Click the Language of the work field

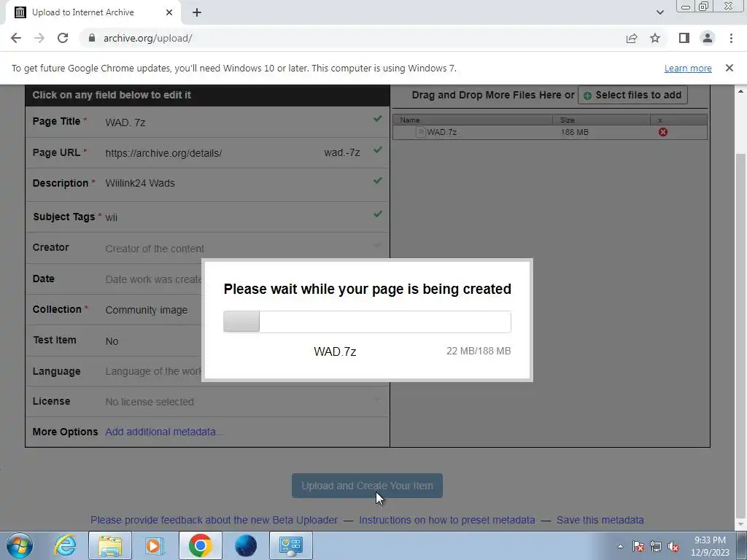click(152, 371)
